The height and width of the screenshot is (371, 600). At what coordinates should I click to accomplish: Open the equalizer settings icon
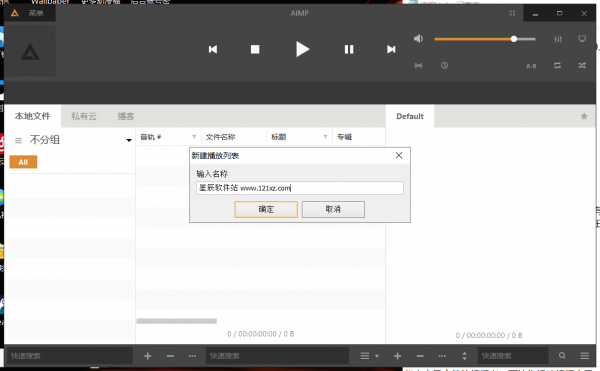[x=558, y=39]
